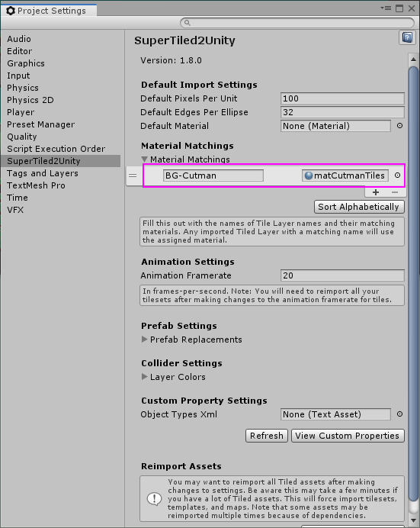This screenshot has width=420, height=528.
Task: Expand the Prefab Replacements foldout
Action: (x=145, y=339)
